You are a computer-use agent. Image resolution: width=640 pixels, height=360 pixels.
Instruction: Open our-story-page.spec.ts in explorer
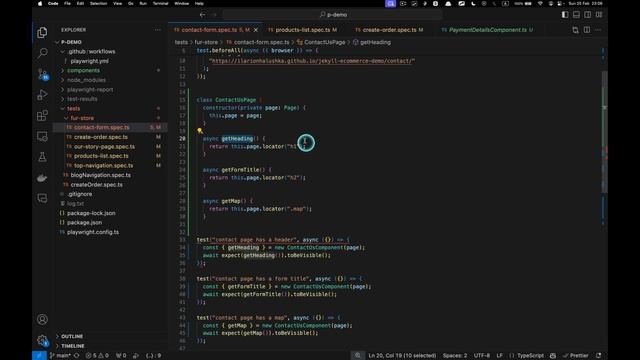[104, 147]
